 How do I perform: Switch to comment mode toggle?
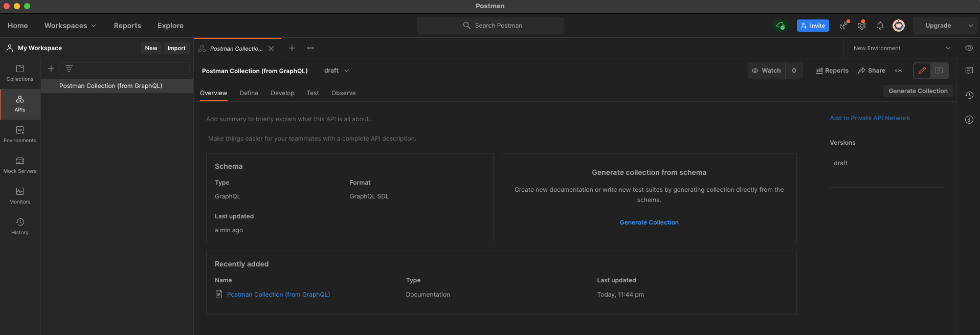click(x=939, y=71)
